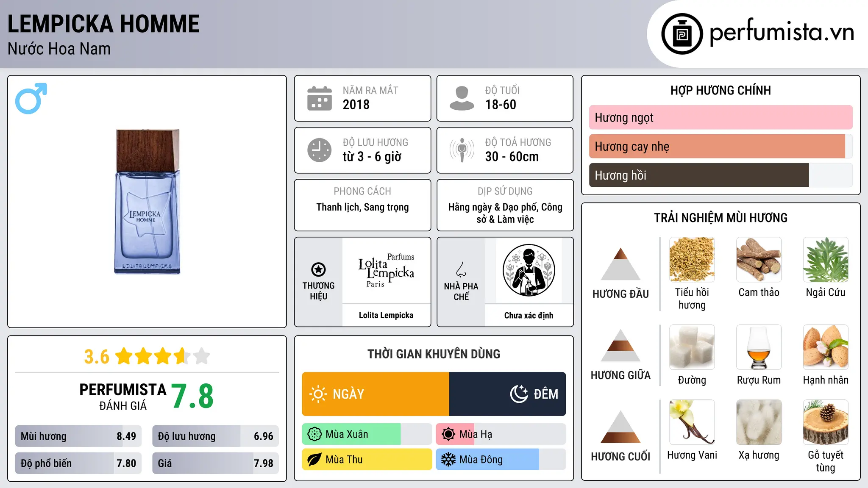The image size is (868, 488).
Task: Click the THỜI GIAN KHUYÊN DÙNG heading
Action: [x=434, y=354]
